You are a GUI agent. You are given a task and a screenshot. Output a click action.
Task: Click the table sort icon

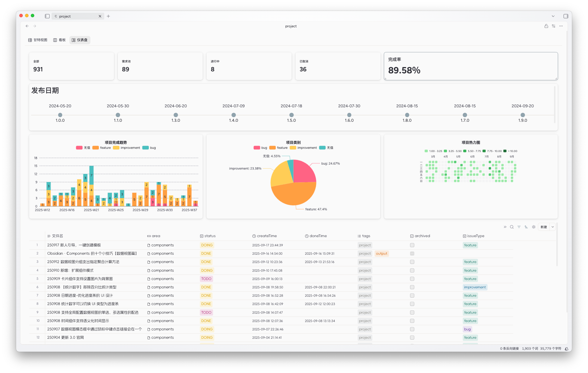(526, 227)
